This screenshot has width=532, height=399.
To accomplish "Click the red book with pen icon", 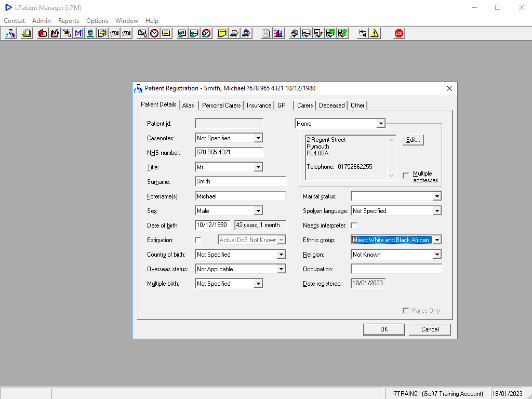I will point(54,33).
